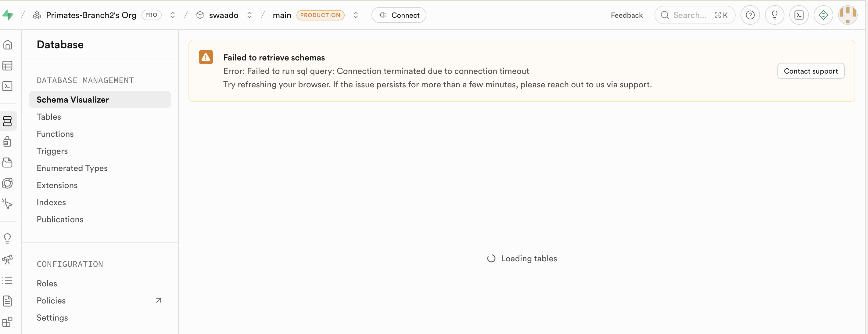Select Tables in the Database menu
The width and height of the screenshot is (868, 334).
49,117
